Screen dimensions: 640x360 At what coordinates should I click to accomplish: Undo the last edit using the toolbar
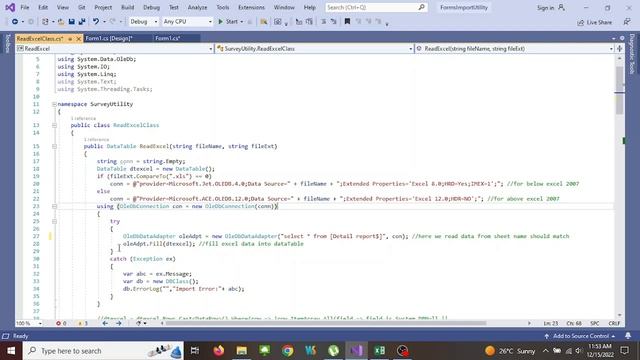click(96, 22)
